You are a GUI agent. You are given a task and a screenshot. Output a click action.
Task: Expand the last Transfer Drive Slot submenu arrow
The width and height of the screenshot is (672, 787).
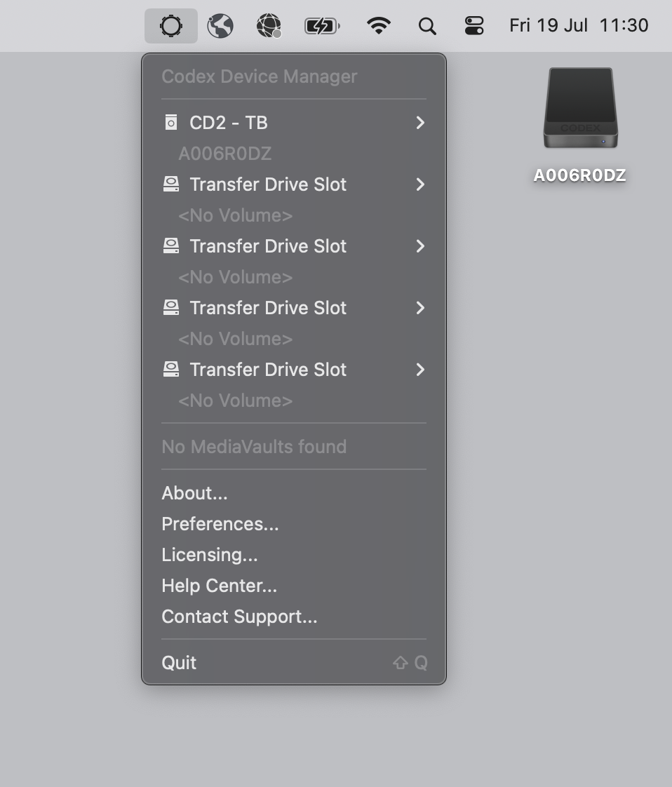click(x=420, y=370)
